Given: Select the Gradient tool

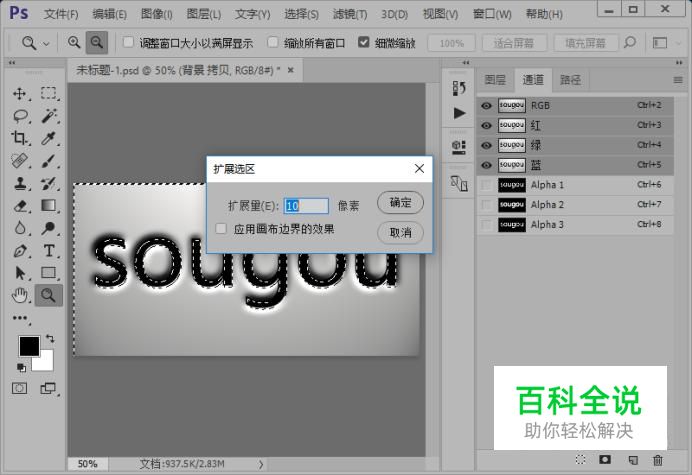Looking at the screenshot, I should (x=49, y=206).
